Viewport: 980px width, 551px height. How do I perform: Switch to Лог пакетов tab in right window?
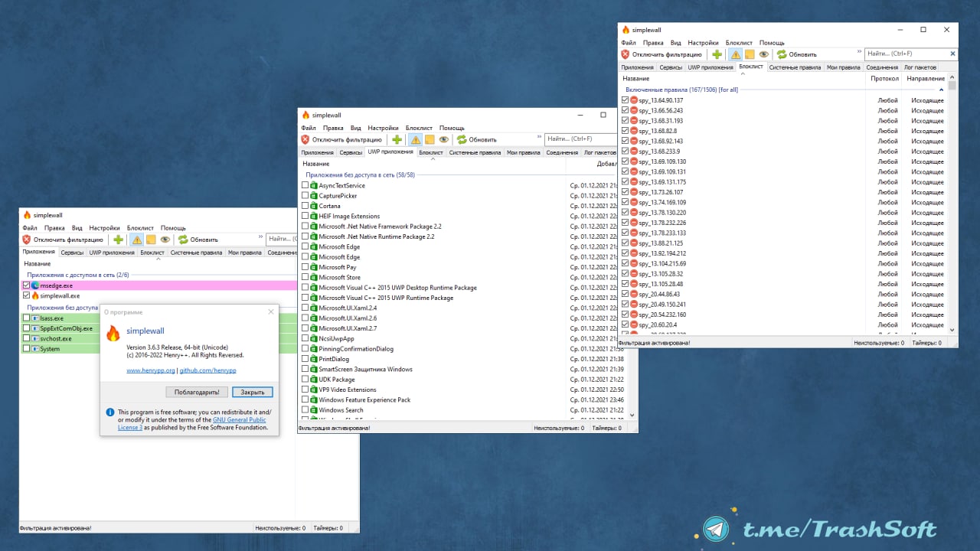click(x=920, y=67)
